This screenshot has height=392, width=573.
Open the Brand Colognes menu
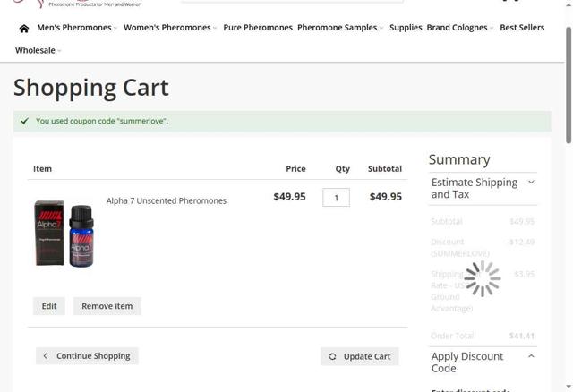(459, 28)
